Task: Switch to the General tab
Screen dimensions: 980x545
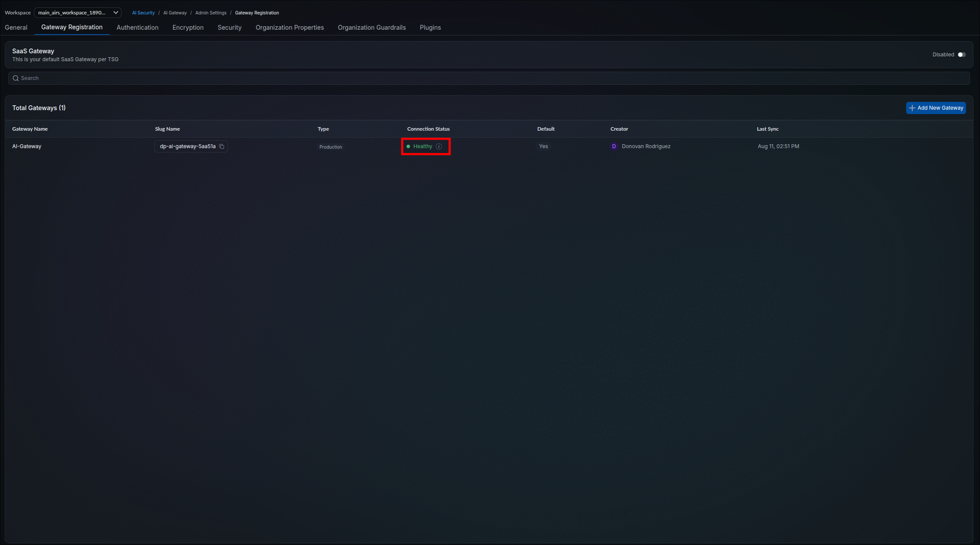Action: (x=16, y=27)
